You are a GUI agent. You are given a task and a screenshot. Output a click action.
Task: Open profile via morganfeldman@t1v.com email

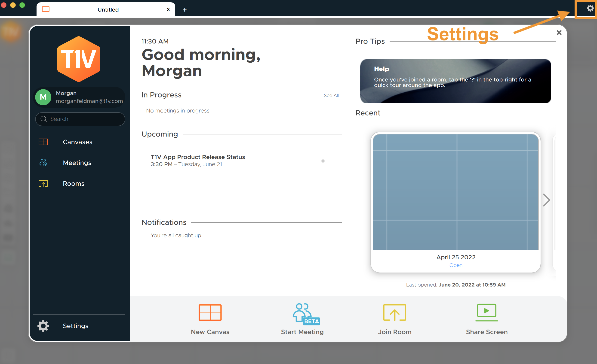pyautogui.click(x=89, y=101)
